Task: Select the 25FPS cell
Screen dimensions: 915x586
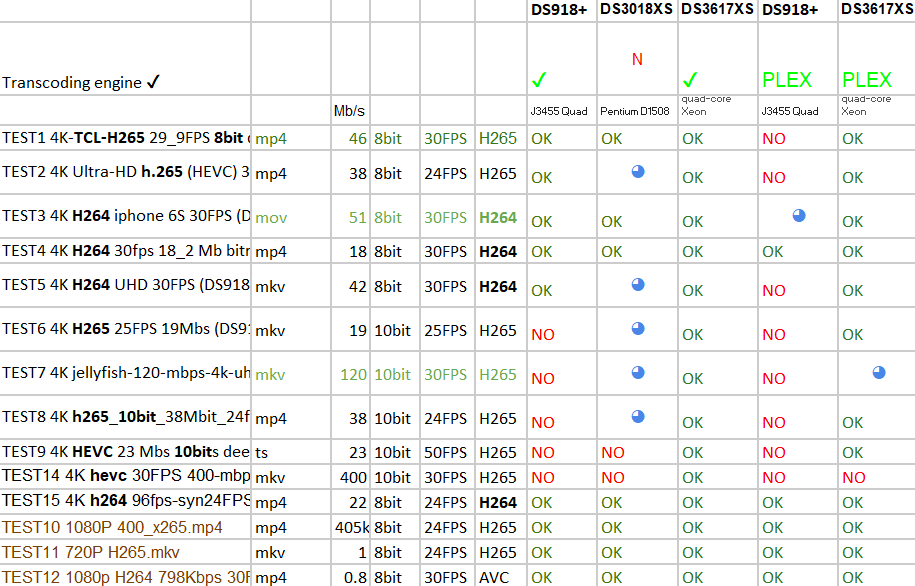Action: [447, 329]
